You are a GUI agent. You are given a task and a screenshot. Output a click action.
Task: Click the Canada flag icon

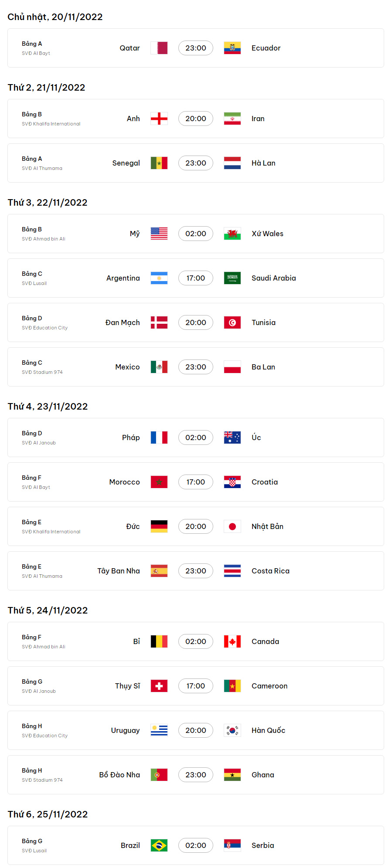pyautogui.click(x=232, y=641)
